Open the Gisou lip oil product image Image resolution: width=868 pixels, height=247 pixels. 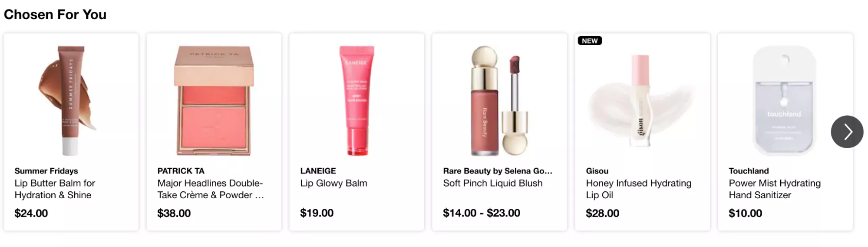coord(642,100)
